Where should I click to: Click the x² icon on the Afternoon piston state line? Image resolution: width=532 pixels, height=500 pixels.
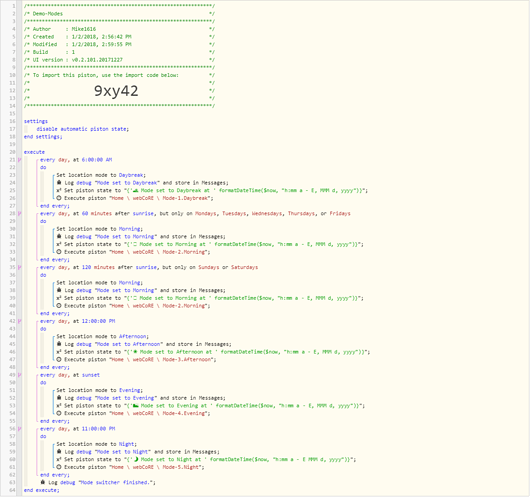pyautogui.click(x=59, y=353)
